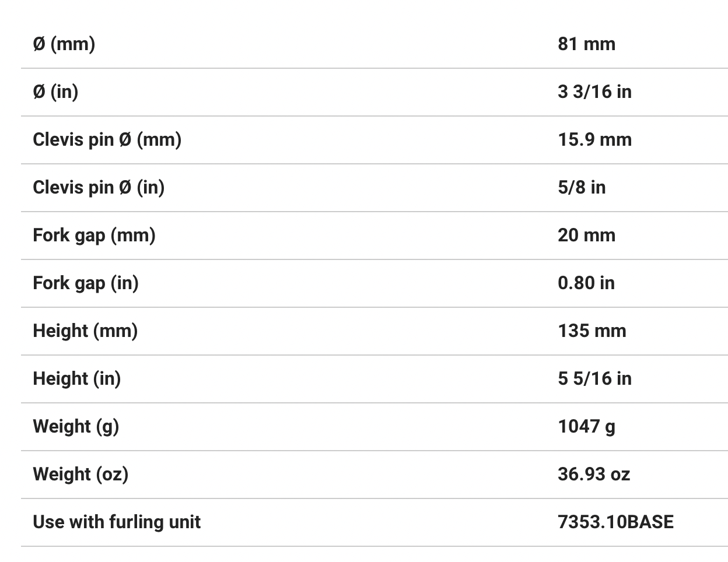
Task: Select the 5/8 in value
Action: point(582,188)
